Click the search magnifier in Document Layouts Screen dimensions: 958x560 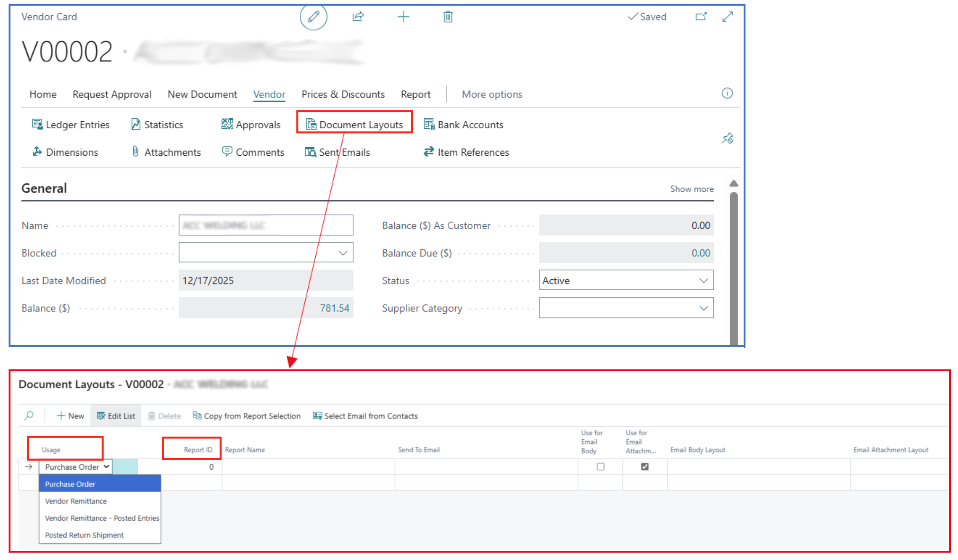(x=29, y=416)
